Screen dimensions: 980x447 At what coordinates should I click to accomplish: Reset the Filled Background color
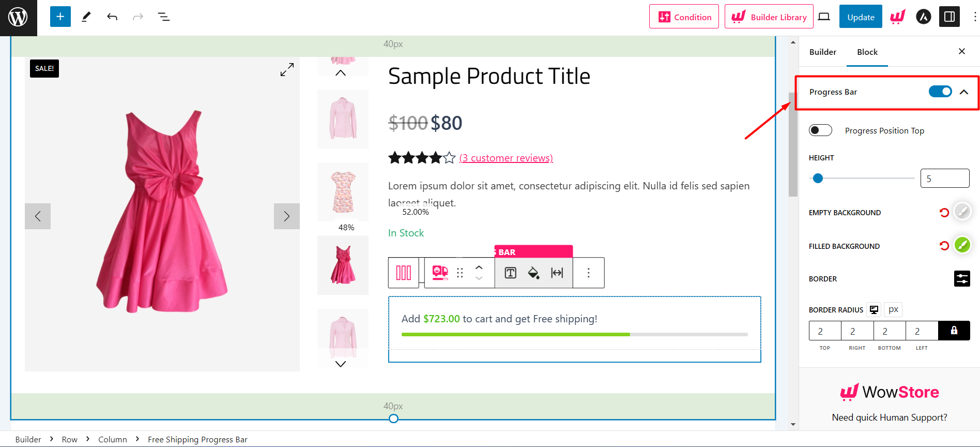click(944, 246)
